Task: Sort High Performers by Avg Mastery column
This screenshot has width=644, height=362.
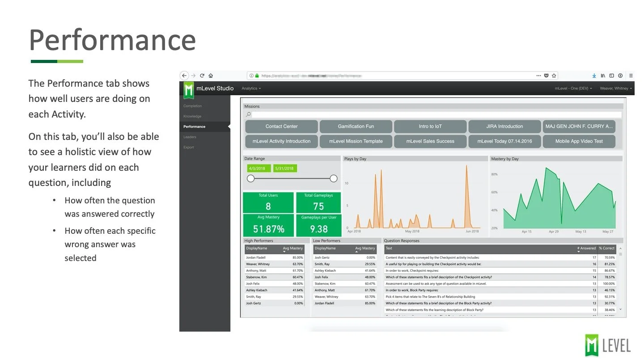Action: [292, 248]
